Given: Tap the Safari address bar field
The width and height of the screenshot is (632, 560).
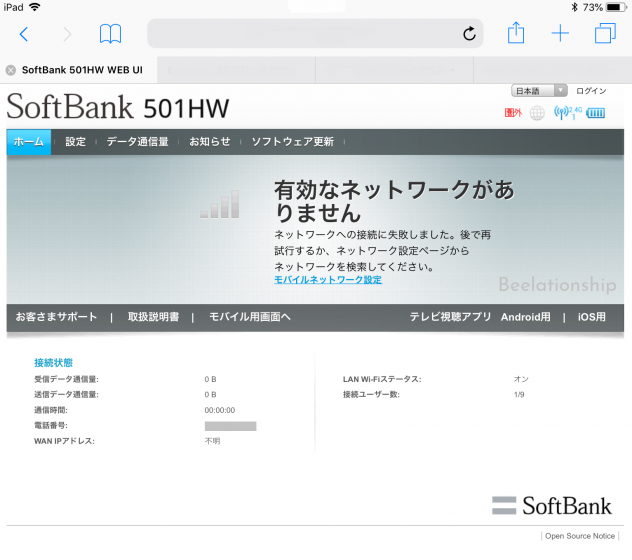Looking at the screenshot, I should (x=315, y=33).
